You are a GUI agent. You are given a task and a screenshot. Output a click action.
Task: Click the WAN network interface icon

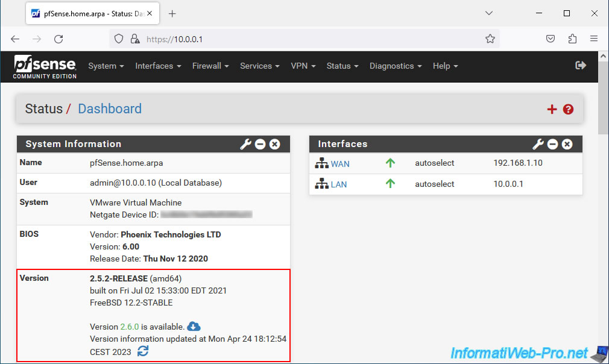(321, 163)
